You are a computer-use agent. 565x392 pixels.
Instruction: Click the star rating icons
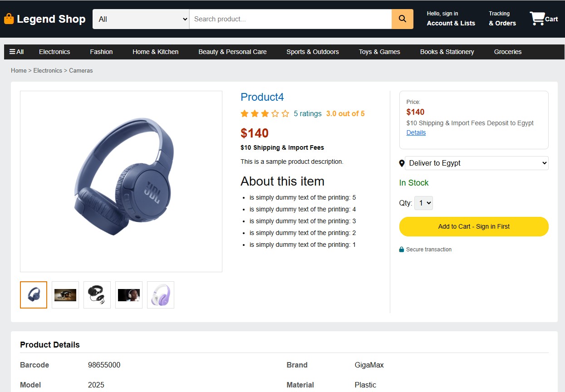click(265, 114)
